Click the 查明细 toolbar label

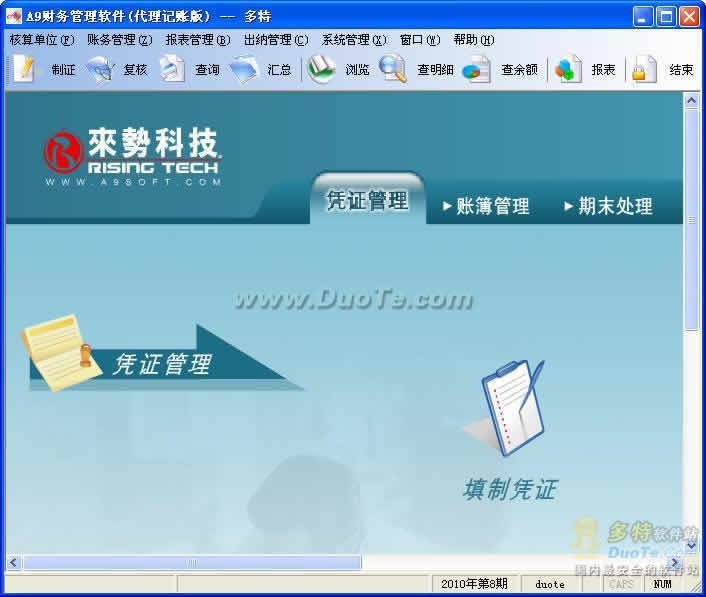[435, 70]
